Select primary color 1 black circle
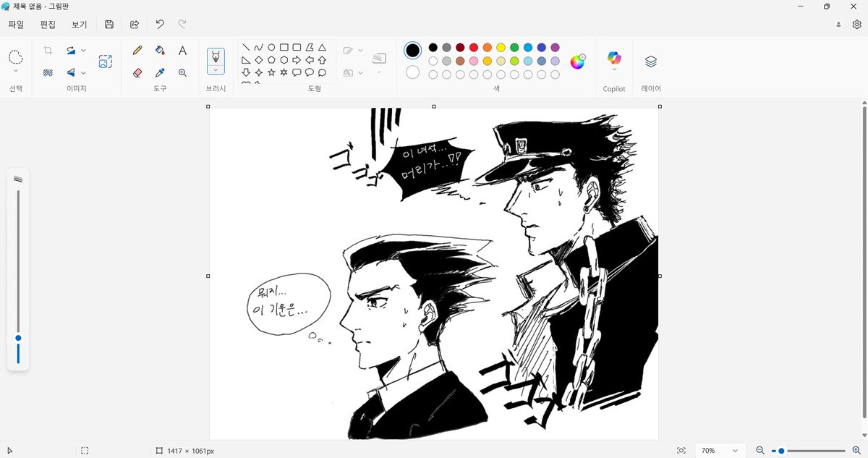This screenshot has height=458, width=868. pos(412,50)
